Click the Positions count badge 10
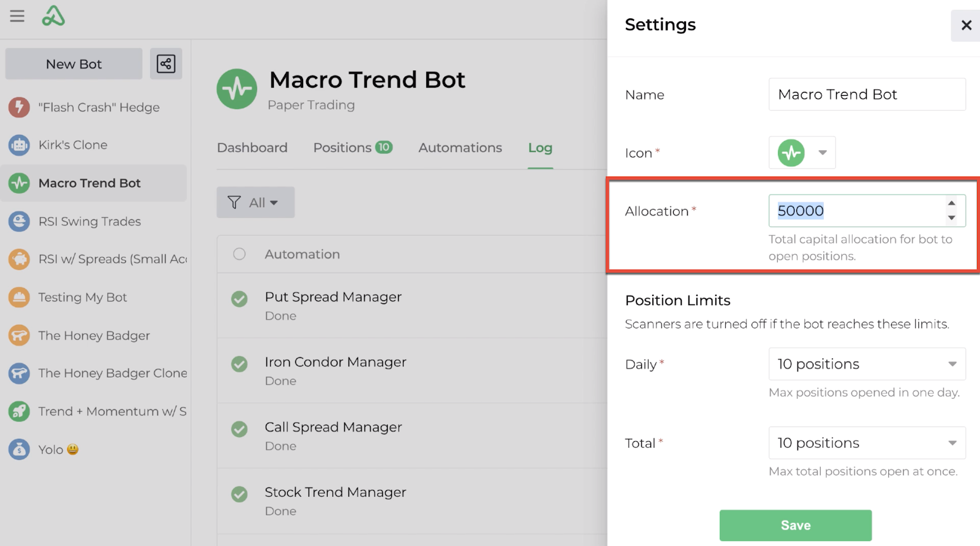 (384, 147)
